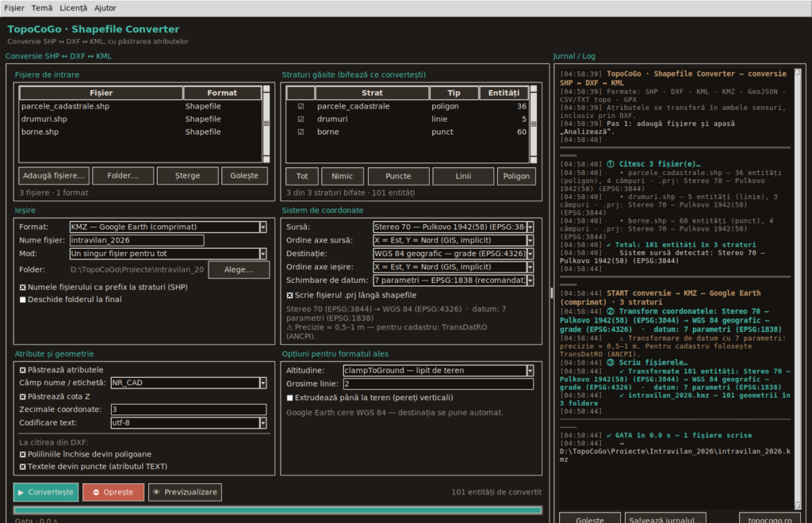Viewport: 812px width, 523px height.
Task: Deselect all layers with Nimic button
Action: tap(343, 177)
